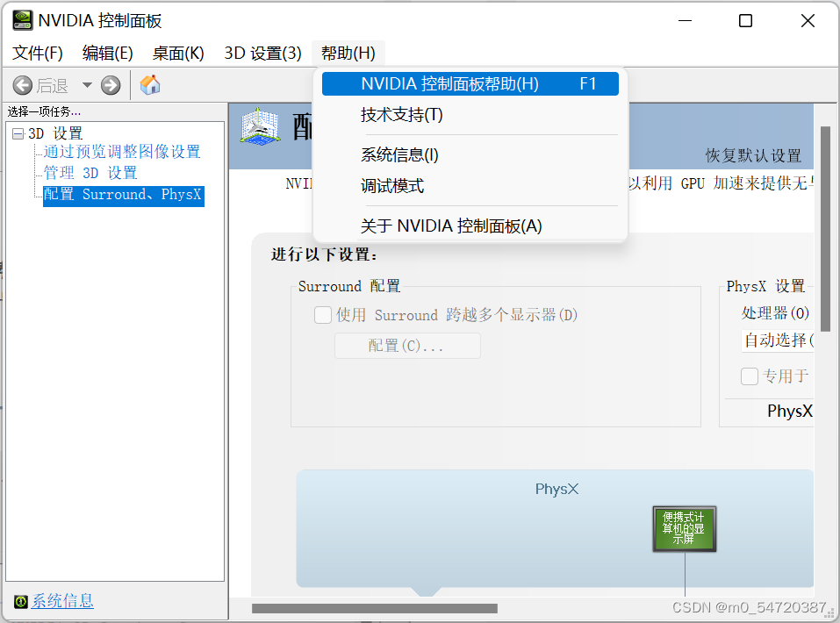Click the 配置(C)... button
This screenshot has width=840, height=623.
click(407, 346)
